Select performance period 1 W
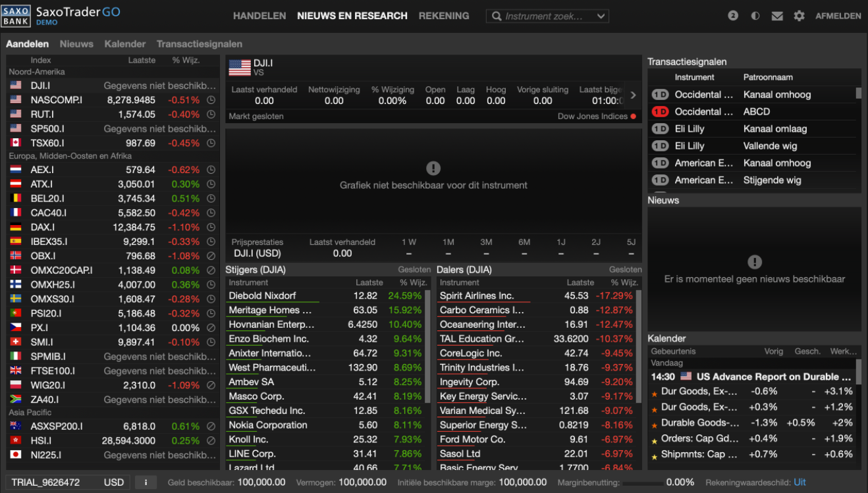This screenshot has width=868, height=493. pyautogui.click(x=409, y=242)
